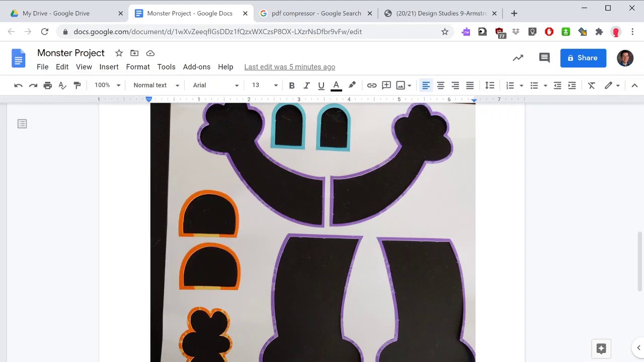Click the Clear formatting icon
644x362 pixels.
point(592,85)
